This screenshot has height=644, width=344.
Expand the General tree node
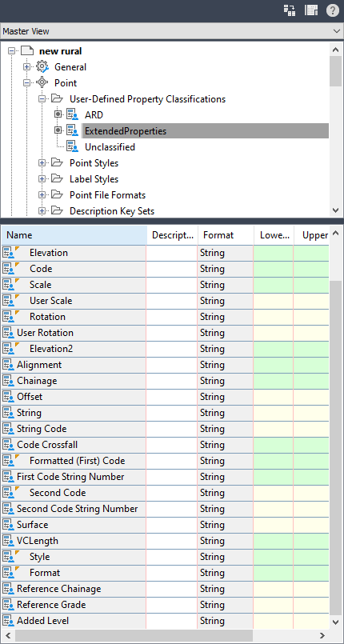pos(26,67)
